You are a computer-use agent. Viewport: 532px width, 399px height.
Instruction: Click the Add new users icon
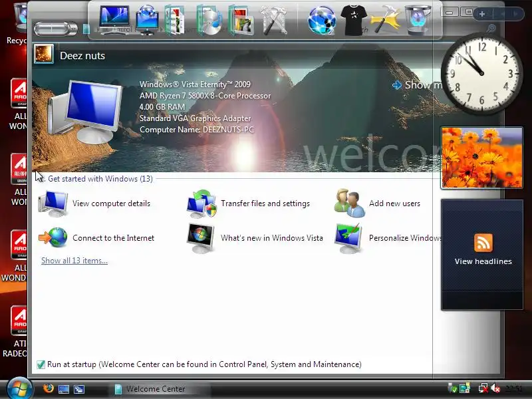(350, 203)
